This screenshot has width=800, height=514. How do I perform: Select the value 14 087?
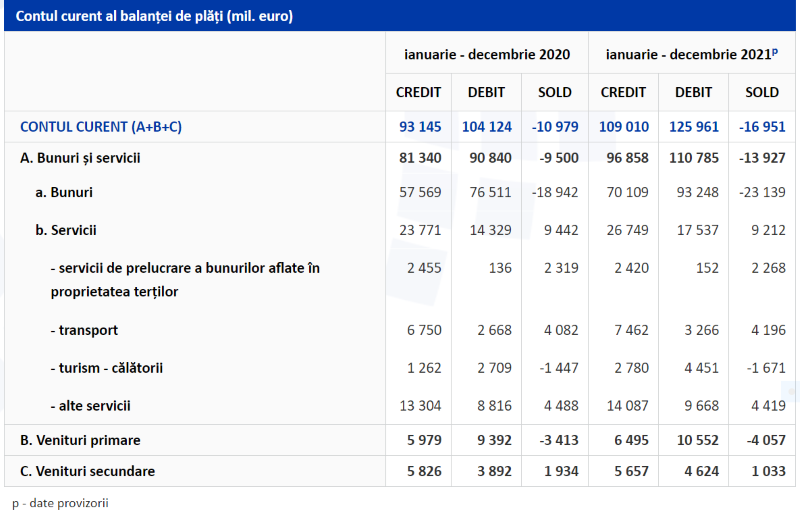click(628, 406)
